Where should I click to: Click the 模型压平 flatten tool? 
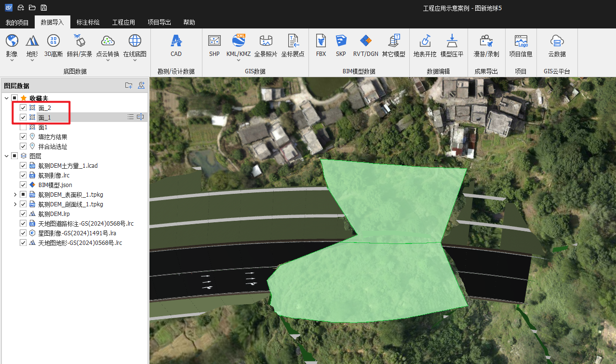pos(452,41)
